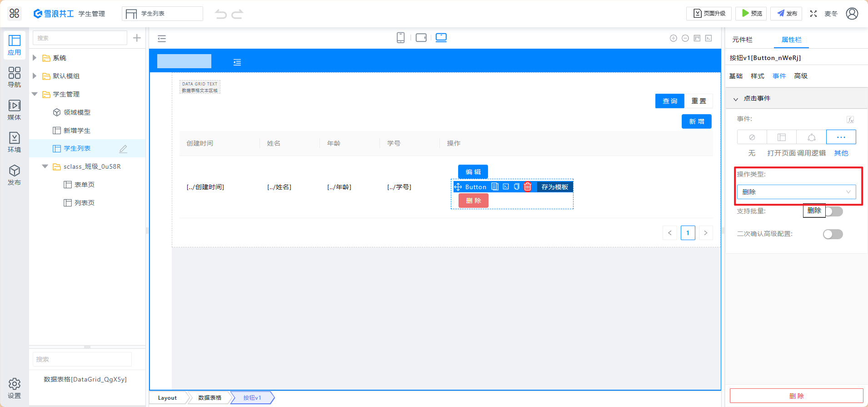Collapse the sclass_班级_0u58R folder
Image resolution: width=868 pixels, height=407 pixels.
pyautogui.click(x=45, y=166)
